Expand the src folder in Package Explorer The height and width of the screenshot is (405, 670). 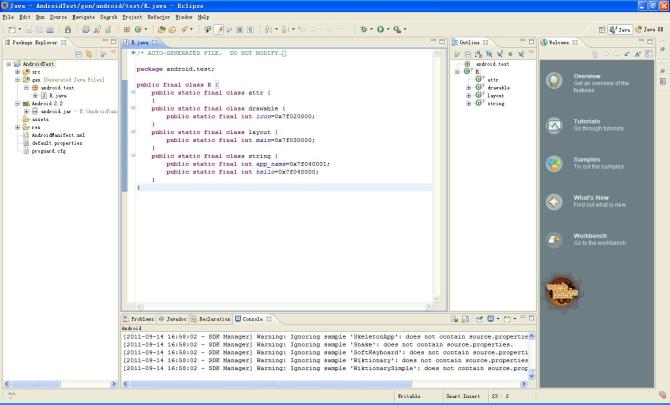click(18, 72)
